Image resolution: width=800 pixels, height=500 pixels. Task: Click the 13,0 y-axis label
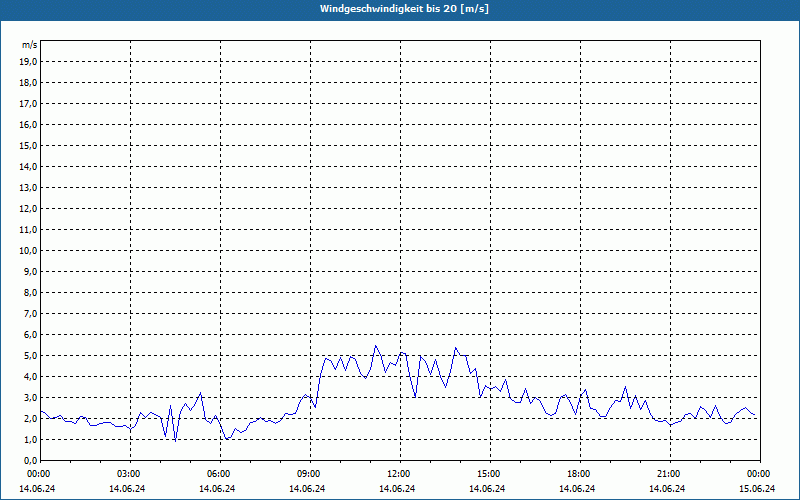point(28,188)
